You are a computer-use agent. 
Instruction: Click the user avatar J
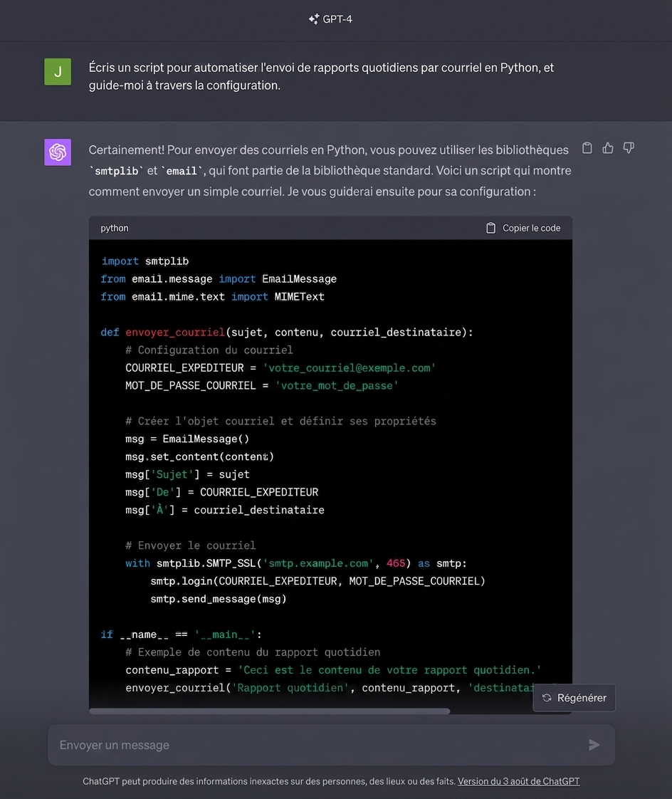point(58,72)
